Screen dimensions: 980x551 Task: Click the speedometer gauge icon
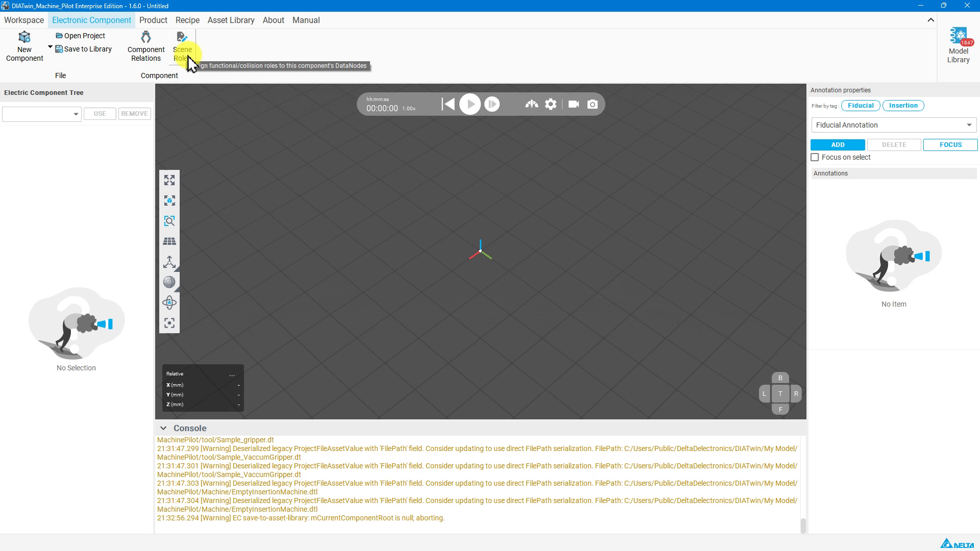click(x=531, y=104)
